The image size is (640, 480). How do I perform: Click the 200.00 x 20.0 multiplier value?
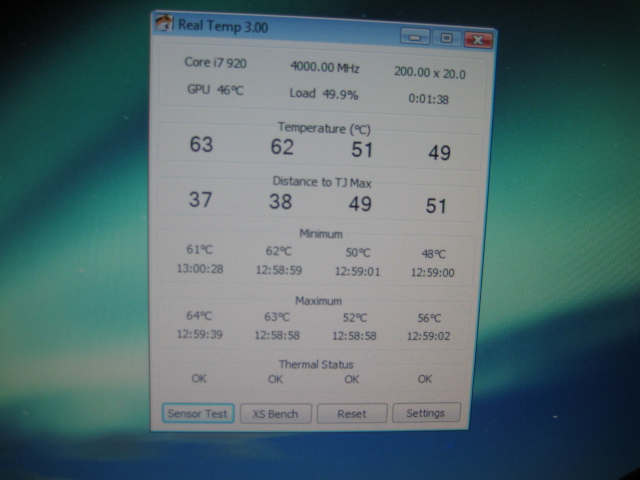click(x=430, y=73)
